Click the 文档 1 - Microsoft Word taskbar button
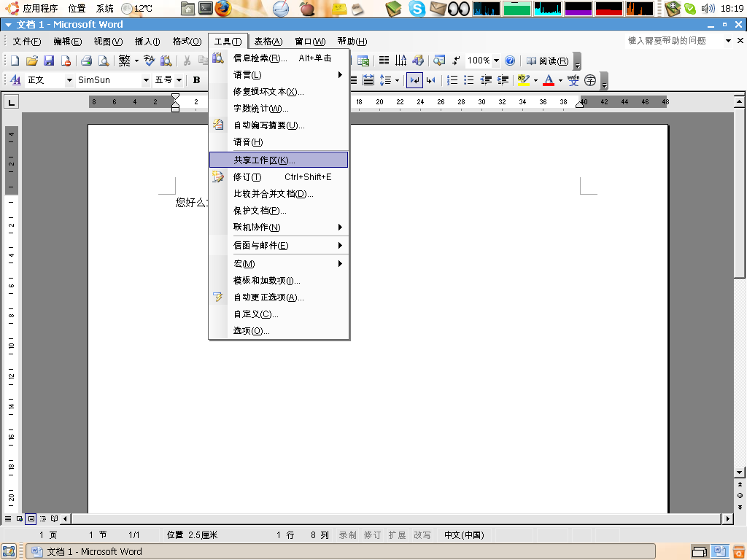 341,551
